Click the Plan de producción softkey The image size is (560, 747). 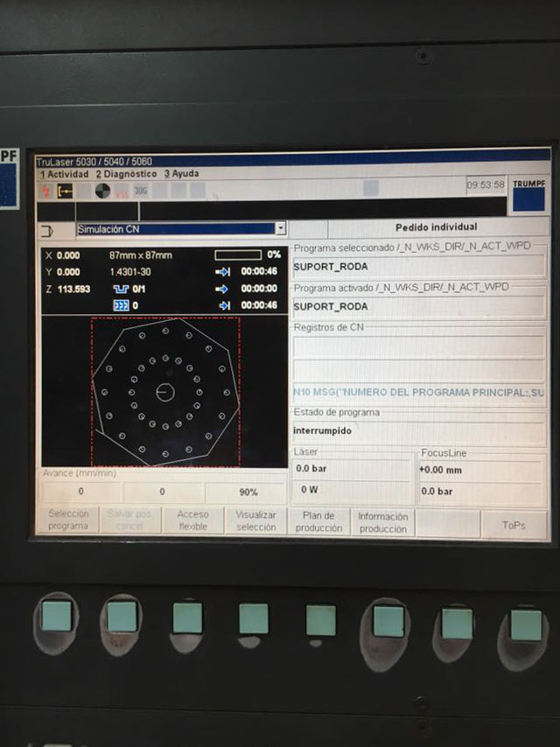point(318,521)
